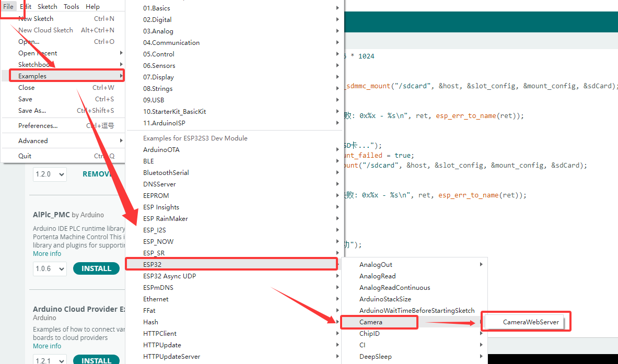Viewport: 618px width, 364px height.
Task: Open 04.Communication examples submenu
Action: (x=235, y=42)
